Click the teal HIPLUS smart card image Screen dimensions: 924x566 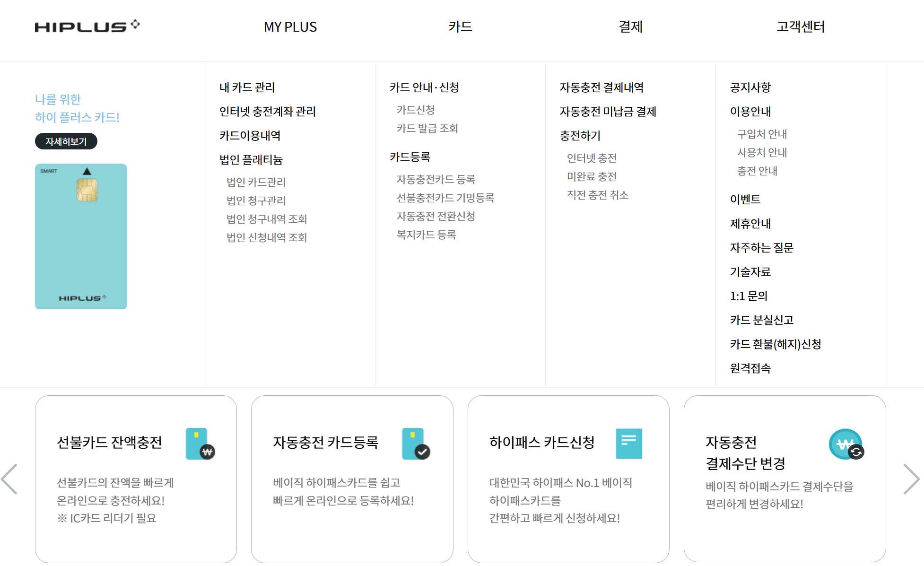click(81, 236)
